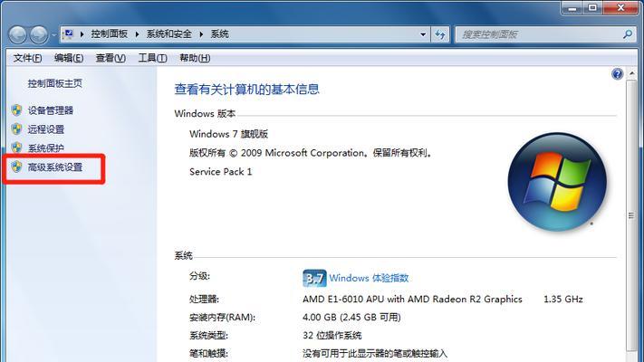Click the 没有可用于此显示器的笔或触控输入 text
Viewport: 644px width, 362px height.
(x=375, y=353)
